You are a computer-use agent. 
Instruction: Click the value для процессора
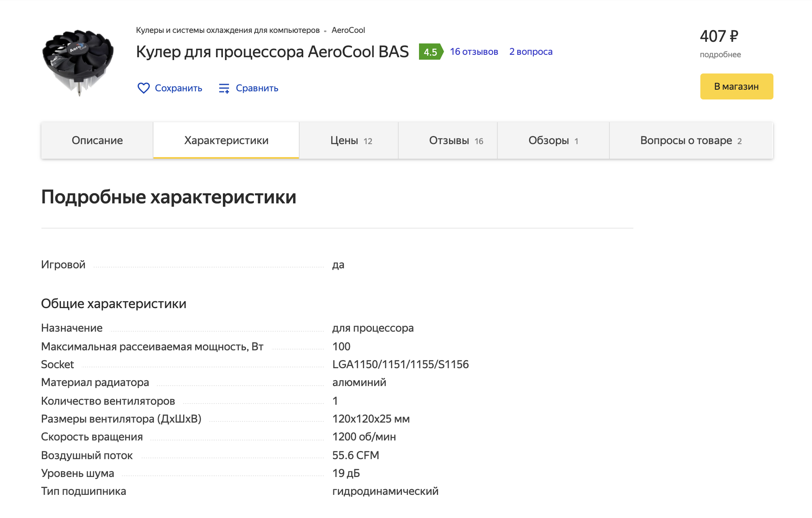point(373,328)
